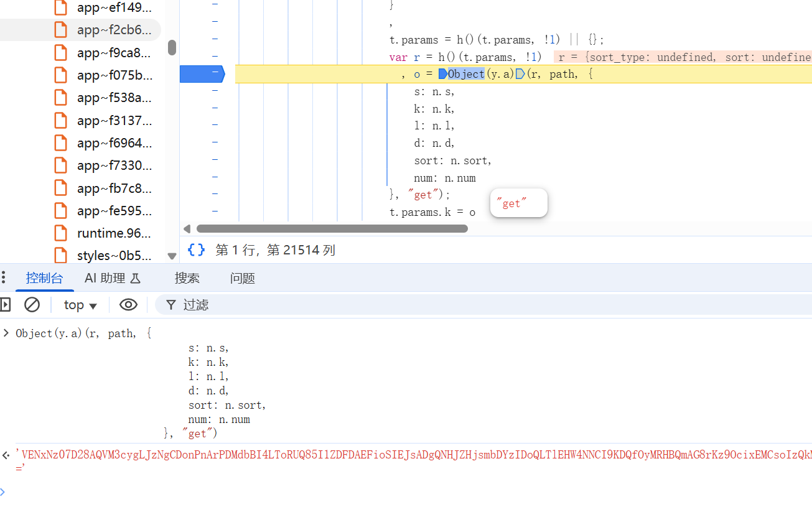Click the file icon beside app~f075b

pos(60,75)
